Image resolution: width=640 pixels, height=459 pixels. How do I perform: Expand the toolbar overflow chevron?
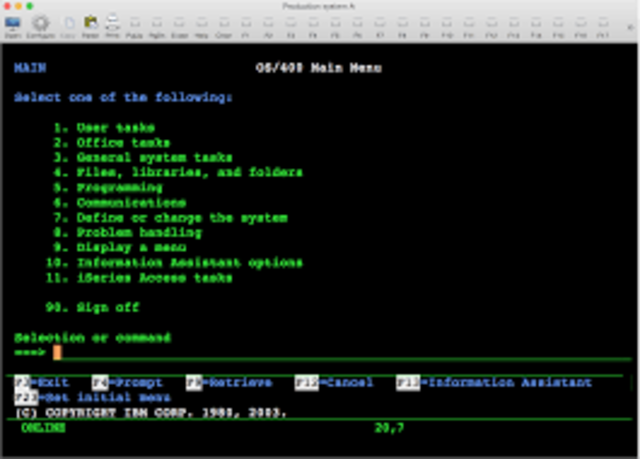coord(631,27)
